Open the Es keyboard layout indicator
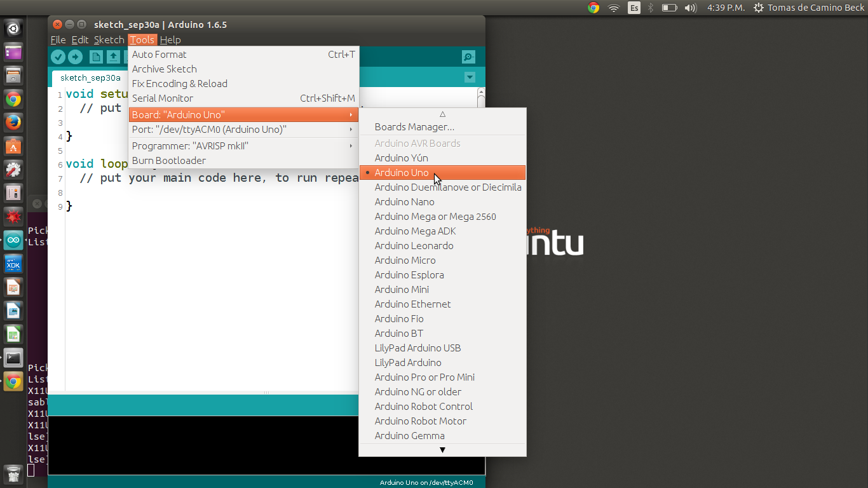The image size is (868, 488). pyautogui.click(x=634, y=8)
